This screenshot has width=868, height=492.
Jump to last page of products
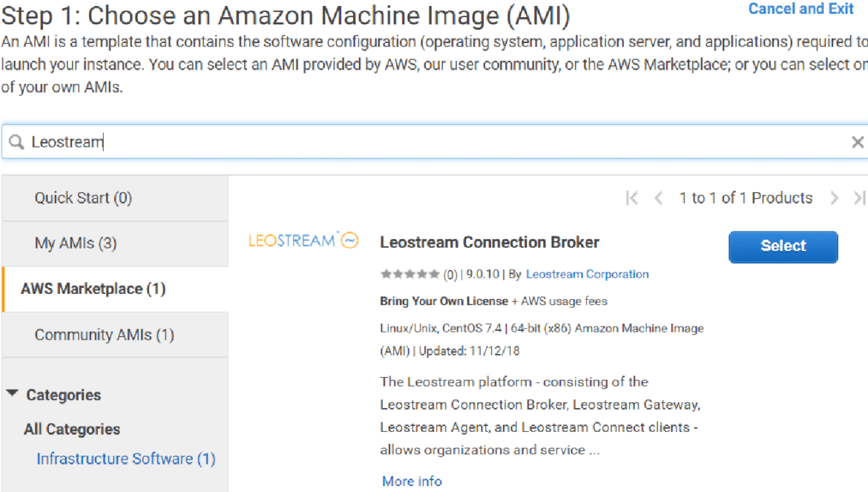tap(860, 198)
